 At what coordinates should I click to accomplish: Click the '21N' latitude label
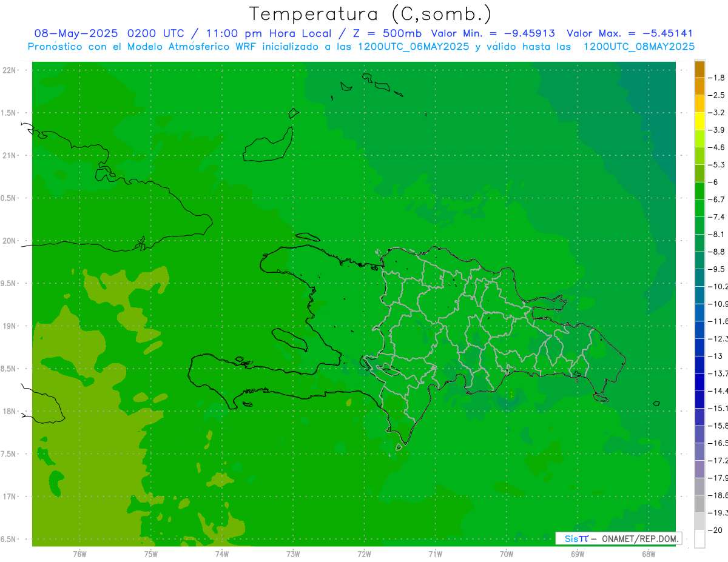(x=10, y=156)
